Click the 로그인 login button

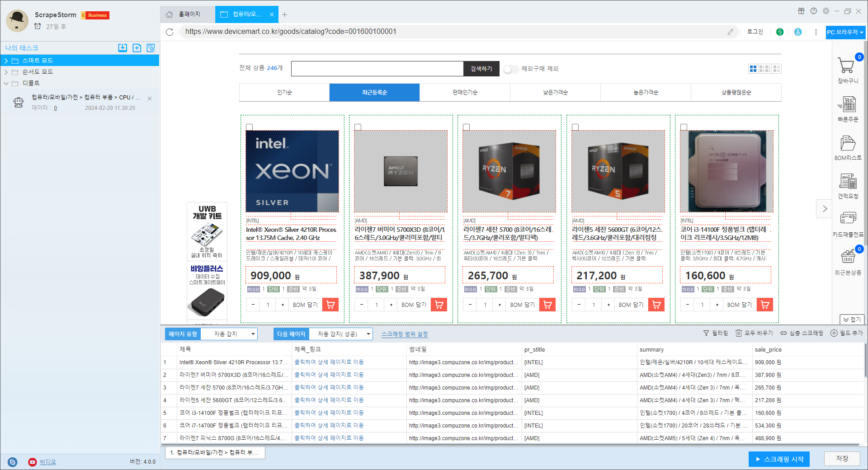point(755,32)
